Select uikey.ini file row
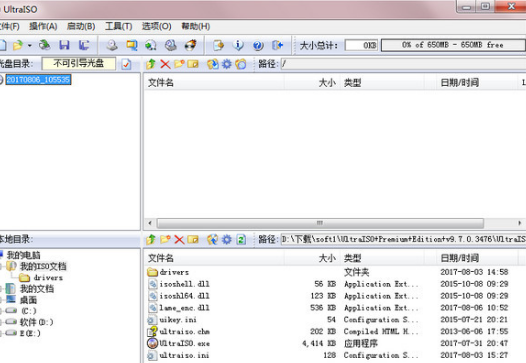Image resolution: width=526 pixels, height=363 pixels. [x=335, y=319]
